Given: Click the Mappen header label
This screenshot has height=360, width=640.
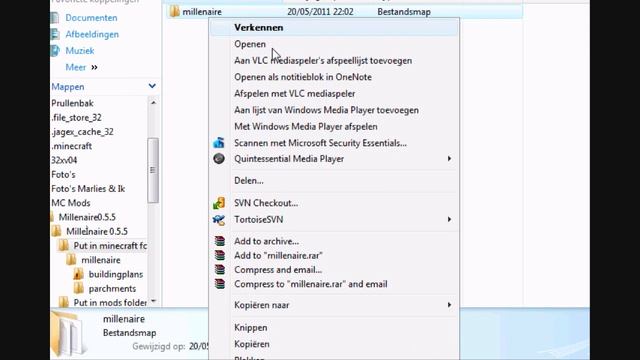Looking at the screenshot, I should click(x=68, y=87).
